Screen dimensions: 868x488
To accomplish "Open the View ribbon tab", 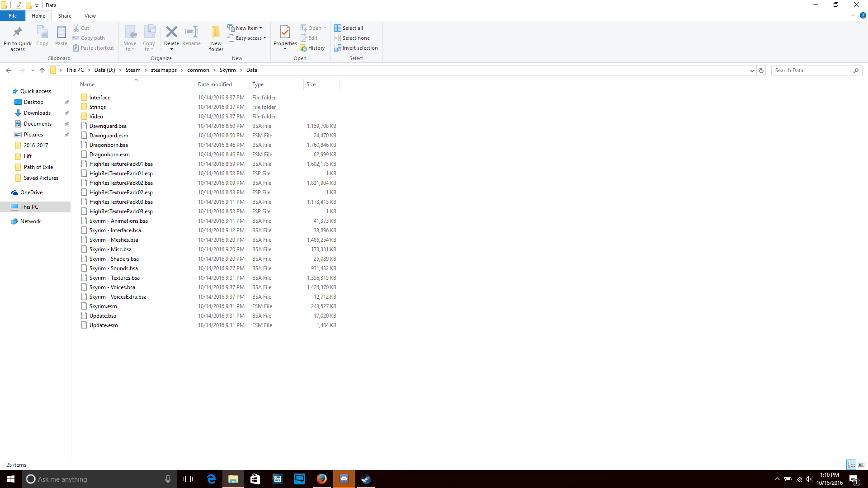I will (90, 16).
